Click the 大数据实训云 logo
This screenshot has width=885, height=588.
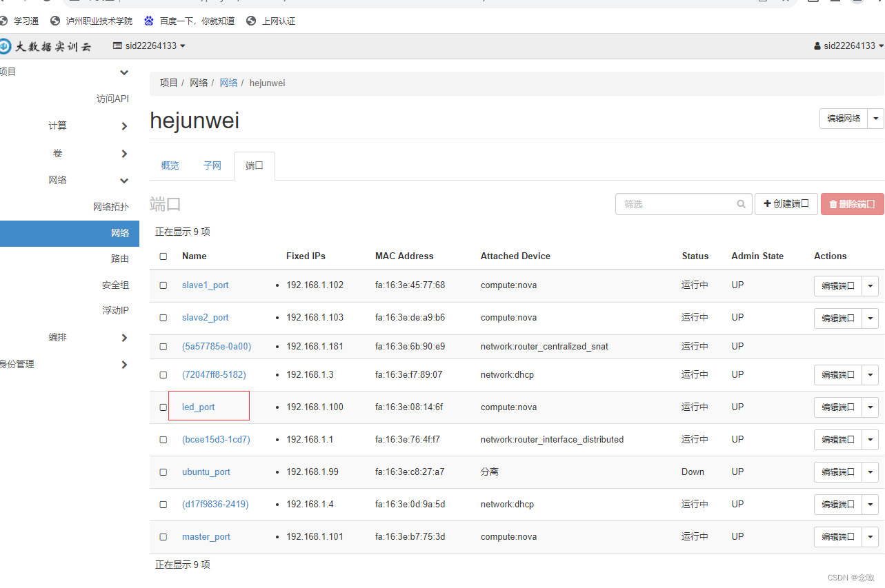46,46
